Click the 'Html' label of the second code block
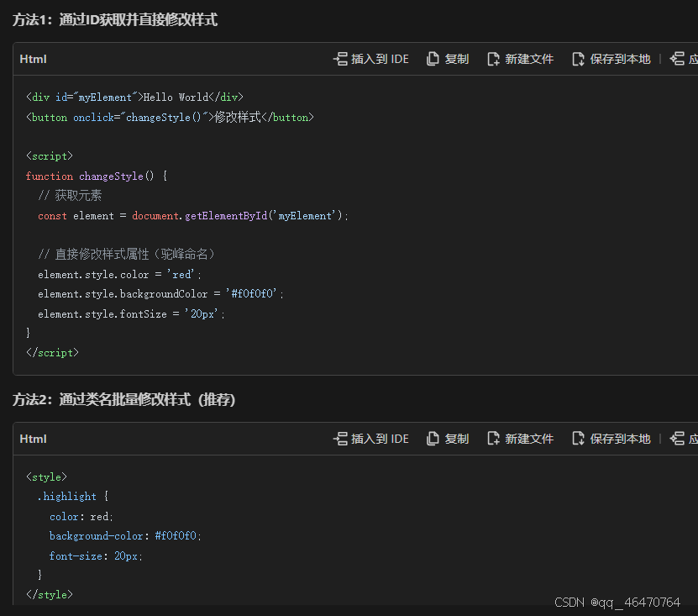 33,439
